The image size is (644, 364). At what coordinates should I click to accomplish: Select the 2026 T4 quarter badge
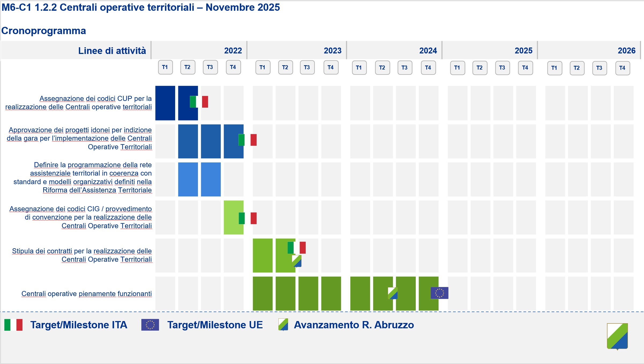click(622, 68)
